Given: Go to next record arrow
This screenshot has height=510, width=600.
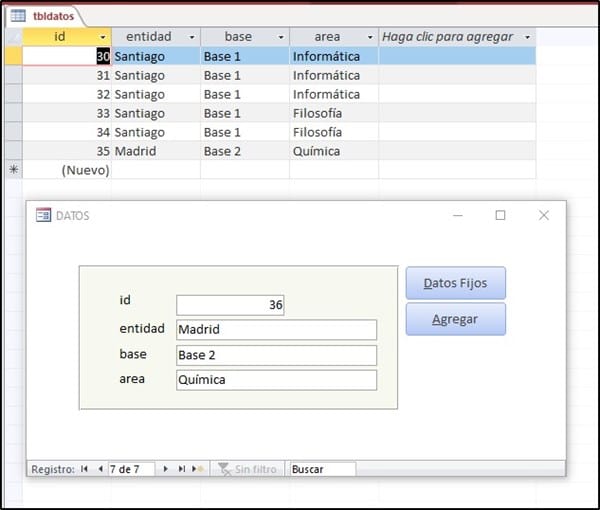Looking at the screenshot, I should pyautogui.click(x=166, y=469).
